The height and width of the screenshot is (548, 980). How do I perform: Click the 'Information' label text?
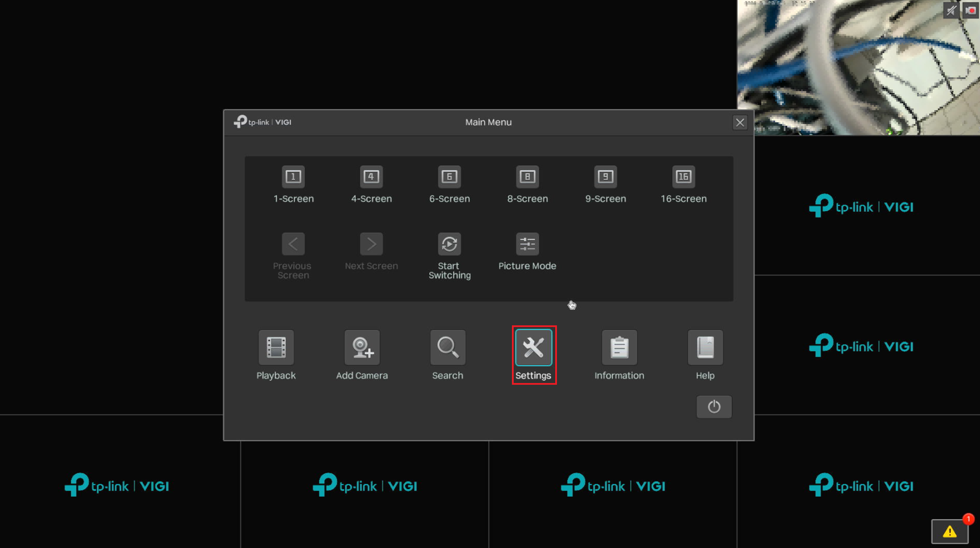(x=619, y=375)
